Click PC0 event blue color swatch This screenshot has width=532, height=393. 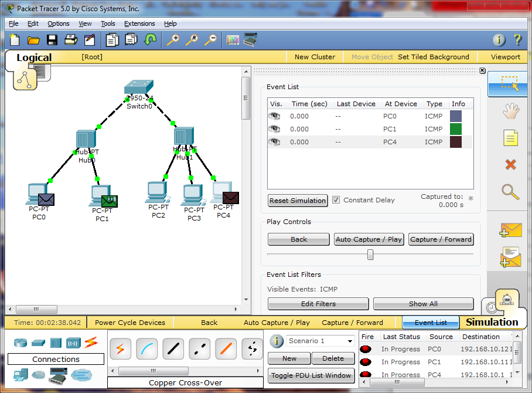(x=456, y=116)
